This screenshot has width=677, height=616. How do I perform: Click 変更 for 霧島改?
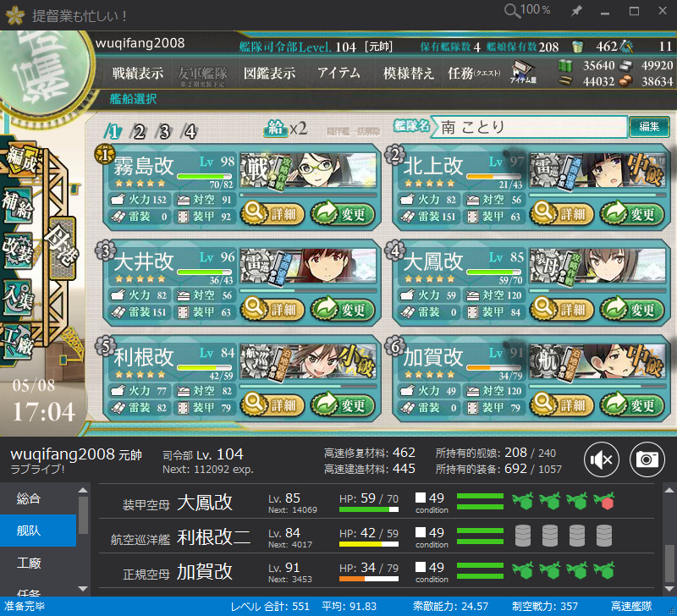pos(344,213)
